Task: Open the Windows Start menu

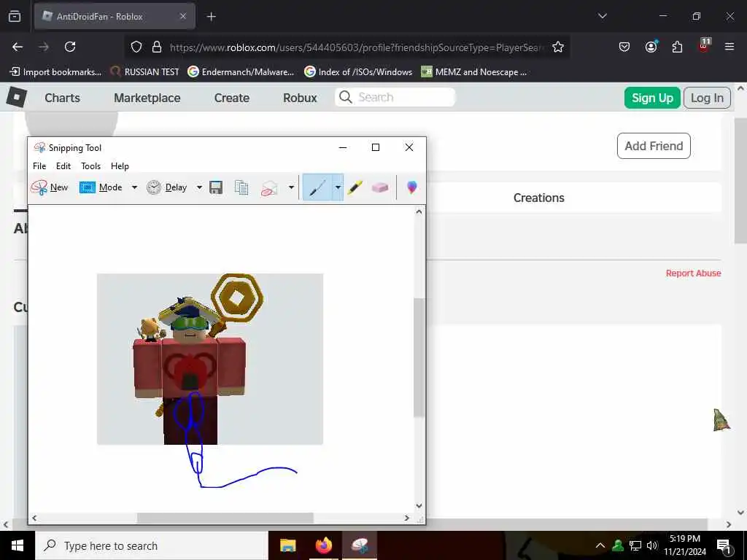Action: tap(18, 545)
